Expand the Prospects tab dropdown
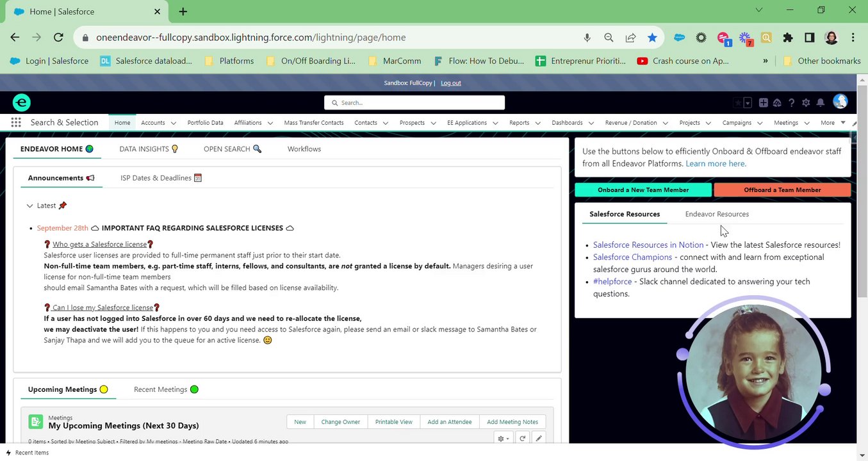Screen dimensions: 868x461 (x=433, y=123)
